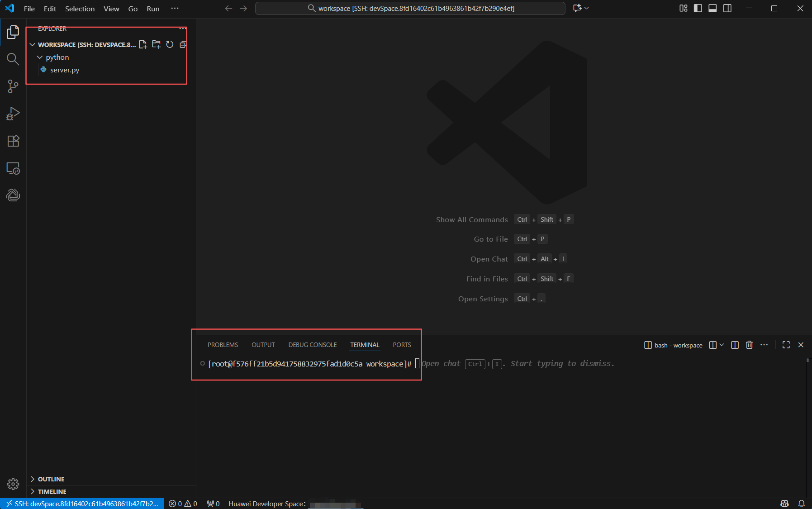This screenshot has height=509, width=812.
Task: Toggle the bottom panel visibility
Action: pyautogui.click(x=712, y=8)
